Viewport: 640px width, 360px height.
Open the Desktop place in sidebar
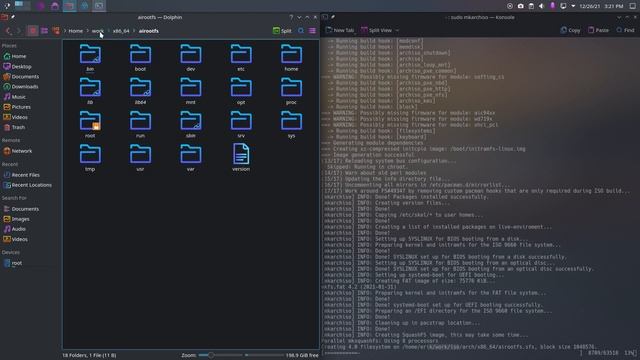pyautogui.click(x=17, y=67)
